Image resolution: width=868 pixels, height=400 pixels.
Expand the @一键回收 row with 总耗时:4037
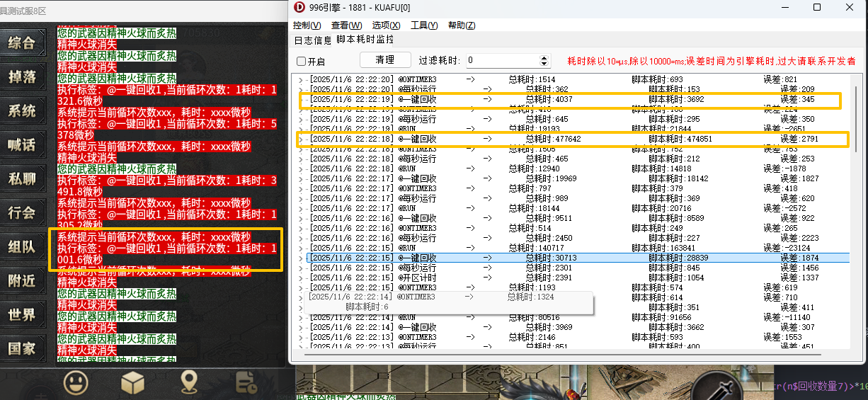pos(300,100)
